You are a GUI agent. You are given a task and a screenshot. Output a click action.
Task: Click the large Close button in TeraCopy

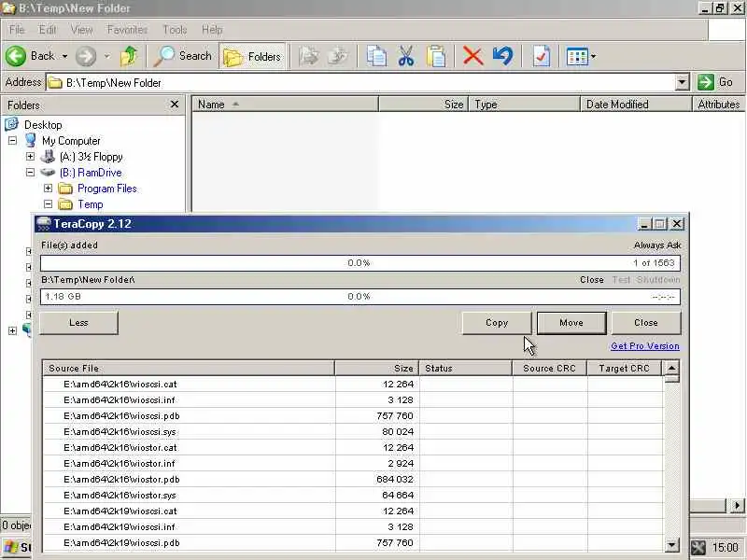pyautogui.click(x=645, y=323)
